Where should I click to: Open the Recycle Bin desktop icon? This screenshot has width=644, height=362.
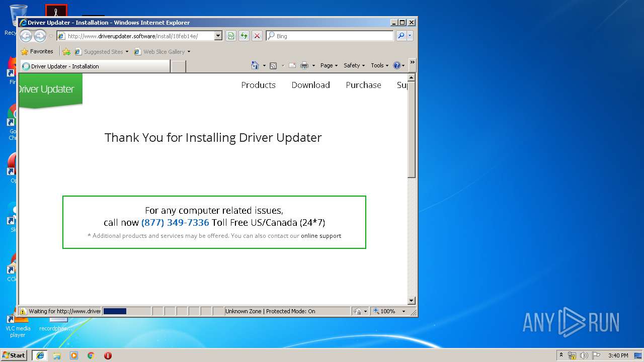coord(18,20)
